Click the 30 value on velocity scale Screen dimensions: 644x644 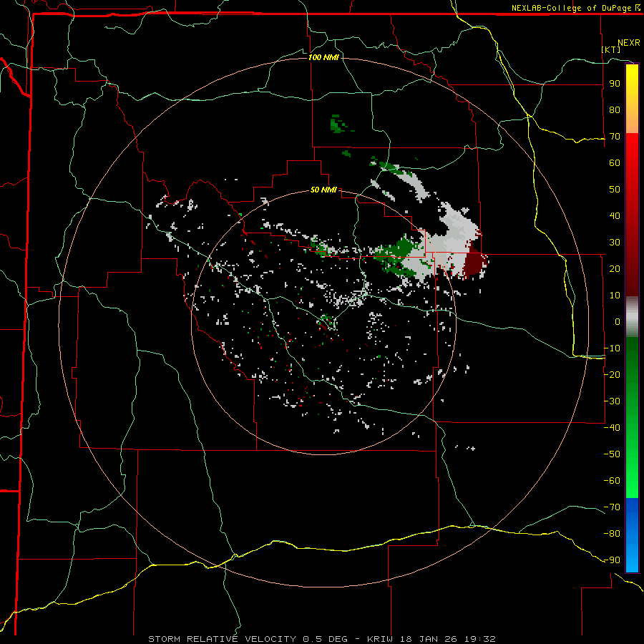[615, 243]
